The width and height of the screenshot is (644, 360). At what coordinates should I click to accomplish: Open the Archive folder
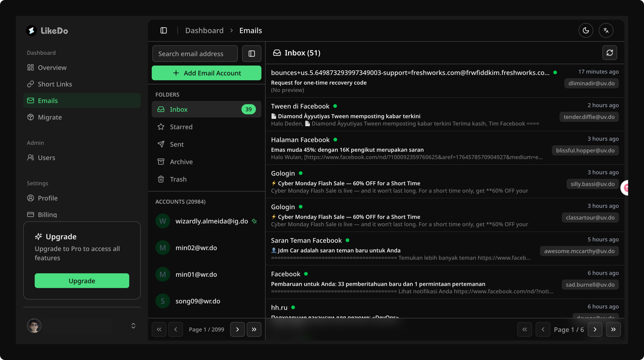[x=181, y=162]
